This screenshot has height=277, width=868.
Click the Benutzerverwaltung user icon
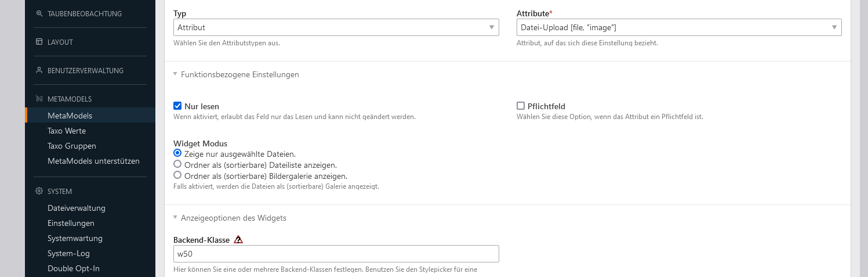tap(39, 70)
